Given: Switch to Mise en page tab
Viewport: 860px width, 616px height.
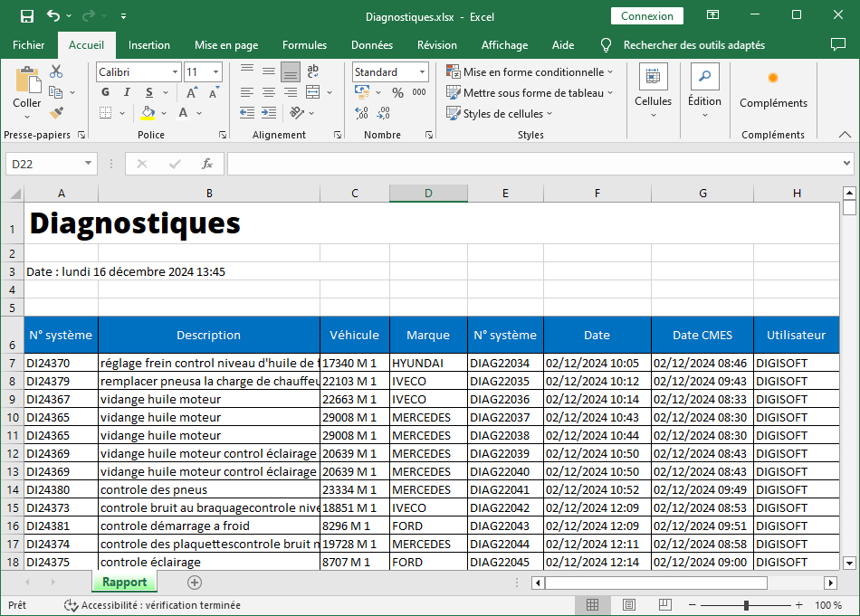Looking at the screenshot, I should [x=226, y=45].
